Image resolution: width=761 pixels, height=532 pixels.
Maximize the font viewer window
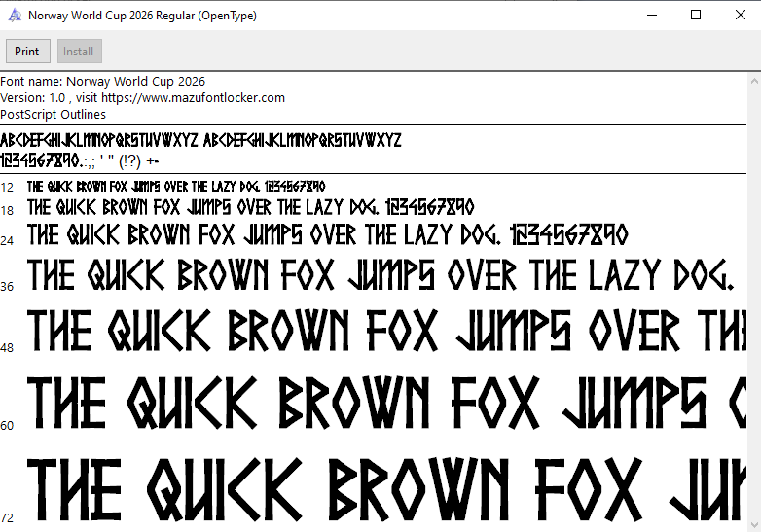tap(696, 16)
